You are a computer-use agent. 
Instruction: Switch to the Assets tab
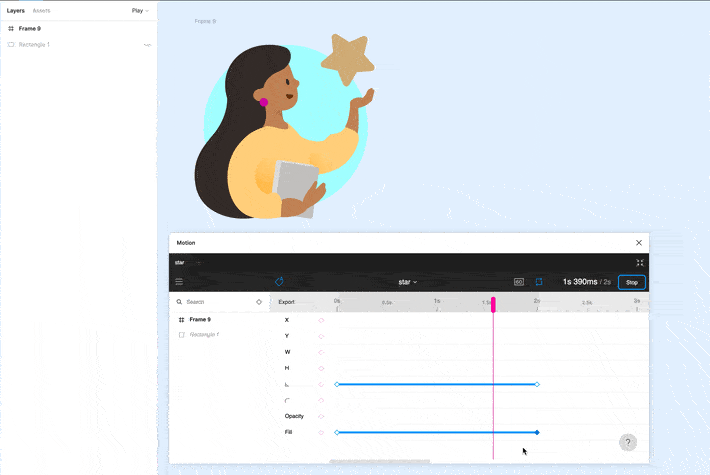[42, 11]
